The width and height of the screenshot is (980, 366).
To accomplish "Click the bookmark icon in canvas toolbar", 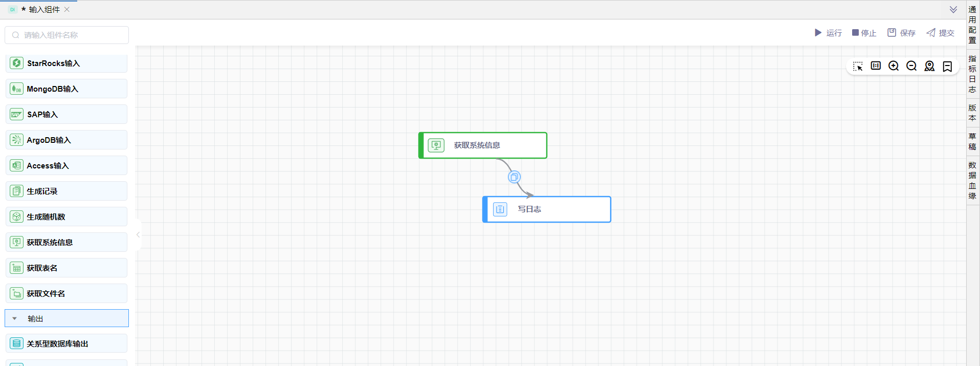I will pos(947,67).
